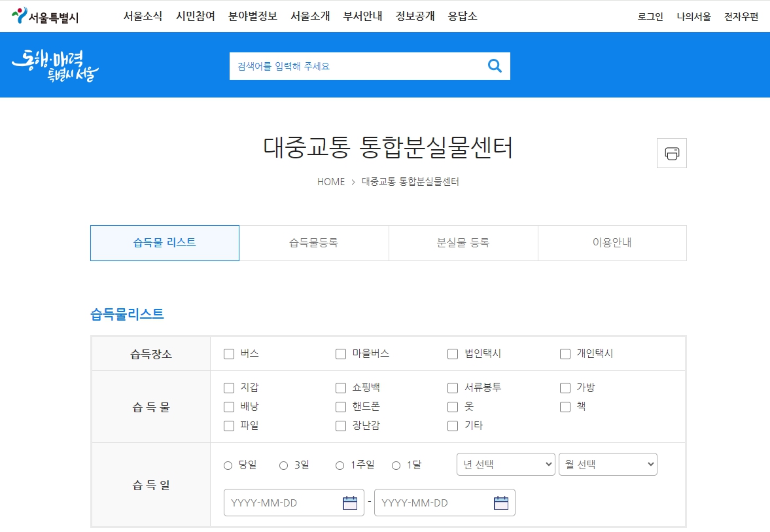The image size is (770, 532).
Task: Enable the 지갑 item checkbox
Action: tap(229, 387)
